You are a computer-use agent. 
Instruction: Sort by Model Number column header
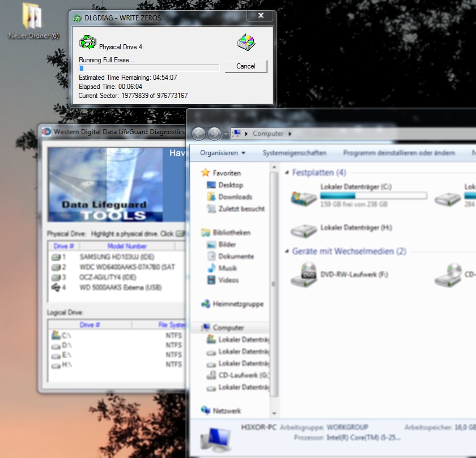tap(127, 246)
